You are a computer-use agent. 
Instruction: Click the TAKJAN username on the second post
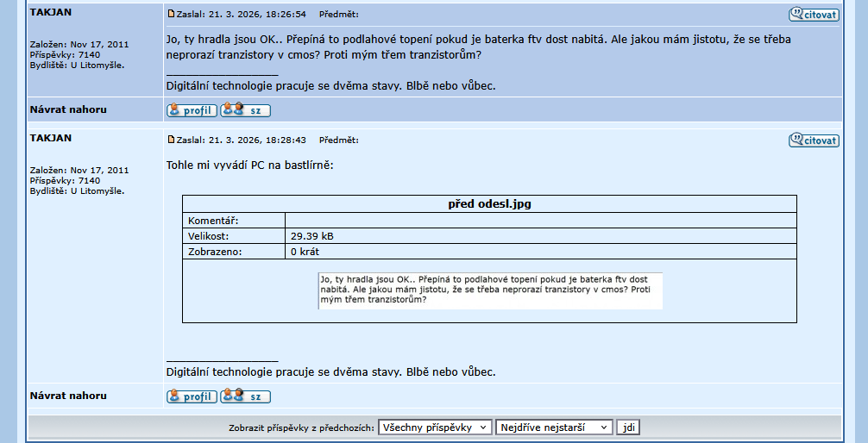tap(51, 138)
